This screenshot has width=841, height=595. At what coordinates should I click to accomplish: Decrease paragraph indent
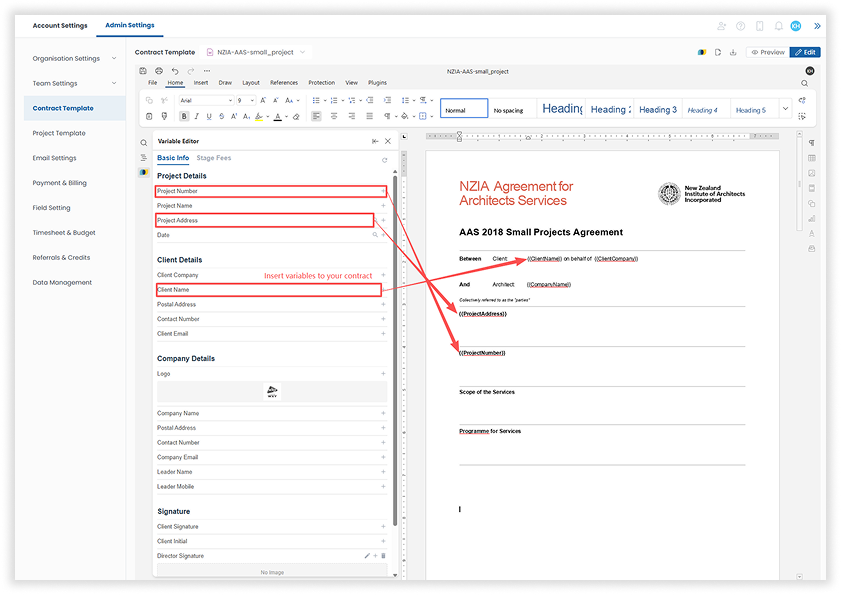(370, 100)
